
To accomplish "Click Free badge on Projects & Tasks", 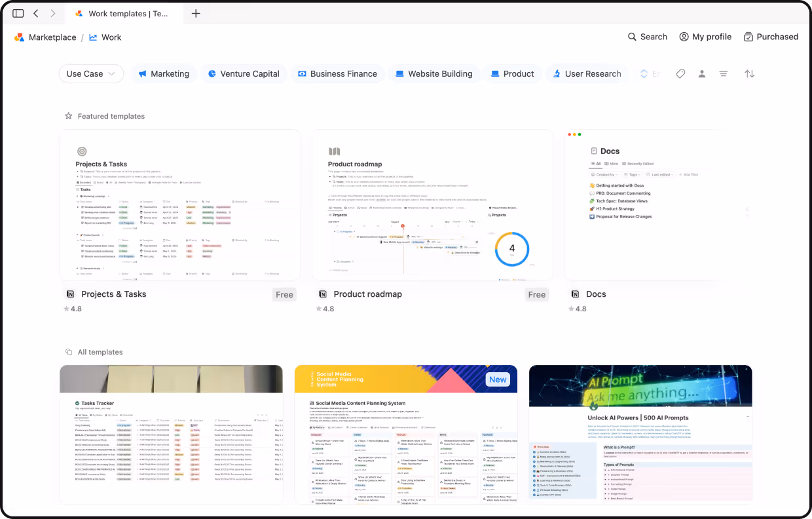I will pyautogui.click(x=285, y=295).
